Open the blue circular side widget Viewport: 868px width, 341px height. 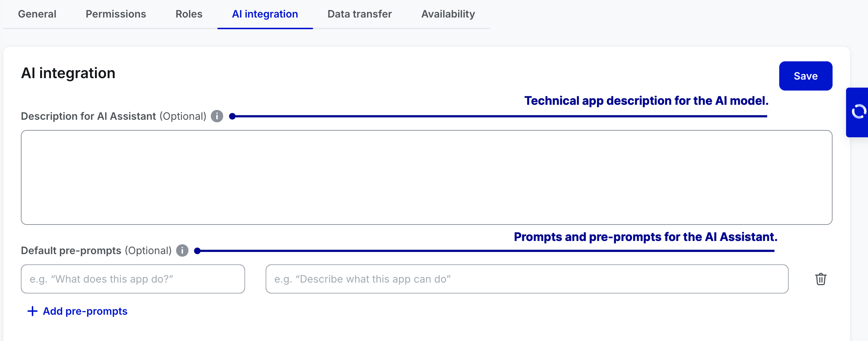click(859, 112)
